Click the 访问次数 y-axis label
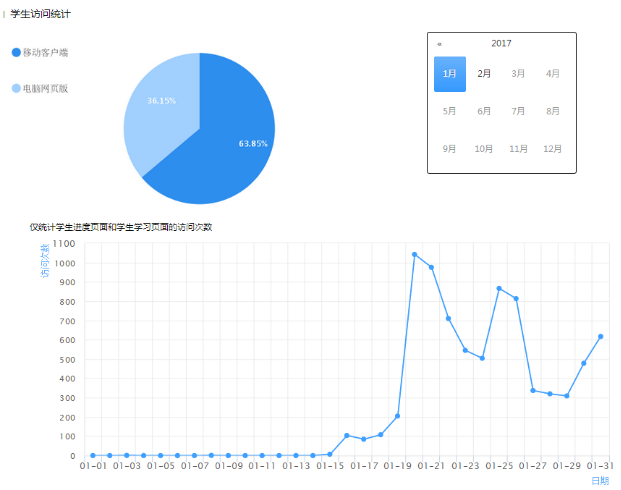This screenshot has width=621, height=490. point(45,260)
